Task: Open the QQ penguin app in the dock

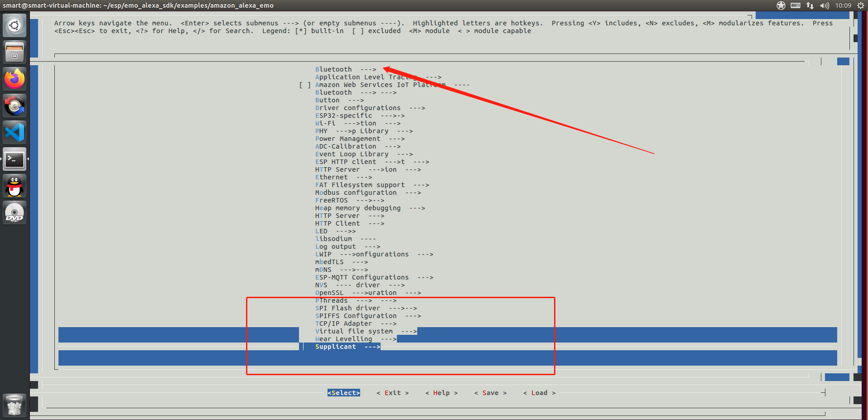Action: pyautogui.click(x=14, y=186)
